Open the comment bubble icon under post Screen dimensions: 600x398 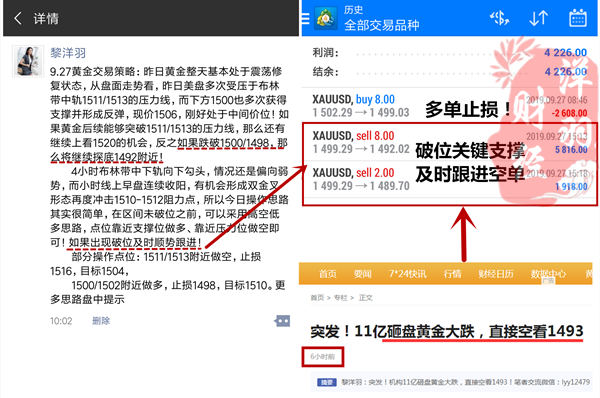click(x=282, y=321)
